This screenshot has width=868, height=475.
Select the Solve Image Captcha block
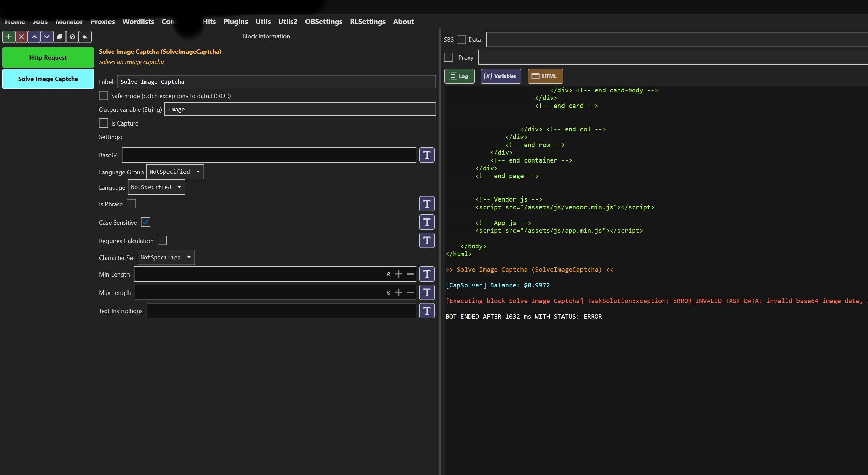(48, 79)
